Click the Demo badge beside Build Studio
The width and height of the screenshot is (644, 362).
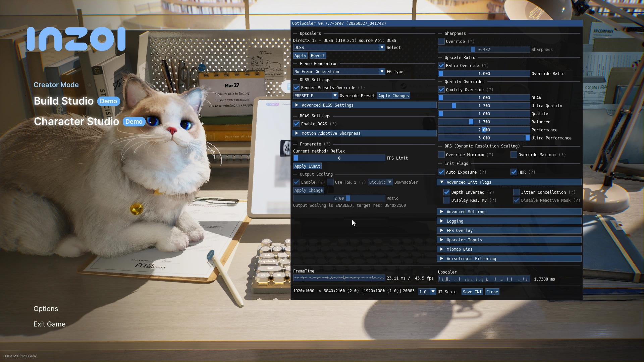[109, 101]
